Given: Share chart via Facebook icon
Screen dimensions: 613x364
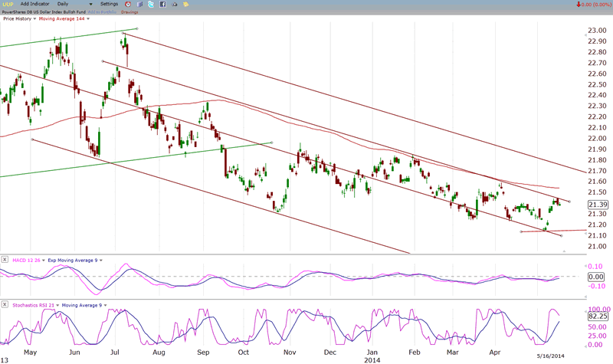Looking at the screenshot, I should tap(162, 5).
